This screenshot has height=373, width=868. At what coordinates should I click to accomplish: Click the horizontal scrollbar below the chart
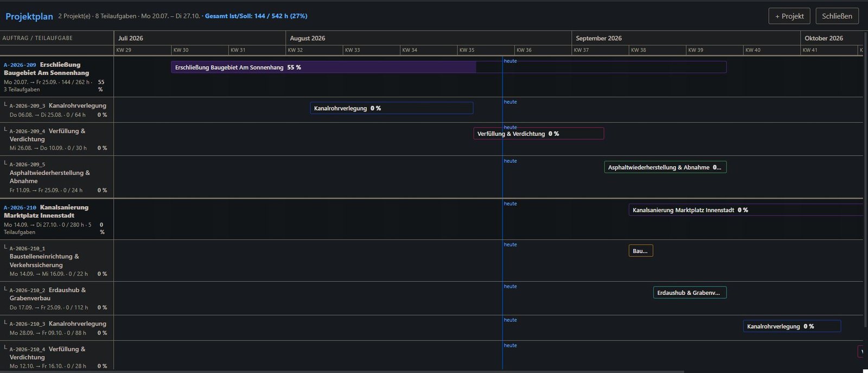[342, 371]
